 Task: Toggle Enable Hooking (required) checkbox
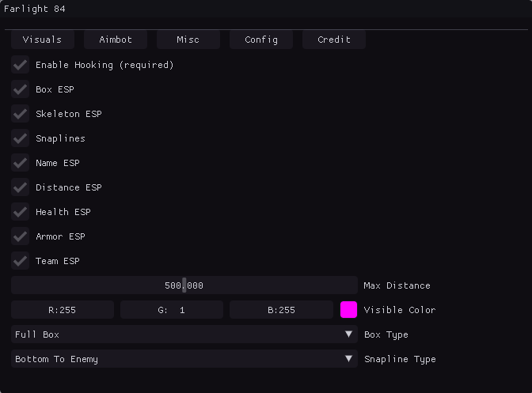point(21,65)
